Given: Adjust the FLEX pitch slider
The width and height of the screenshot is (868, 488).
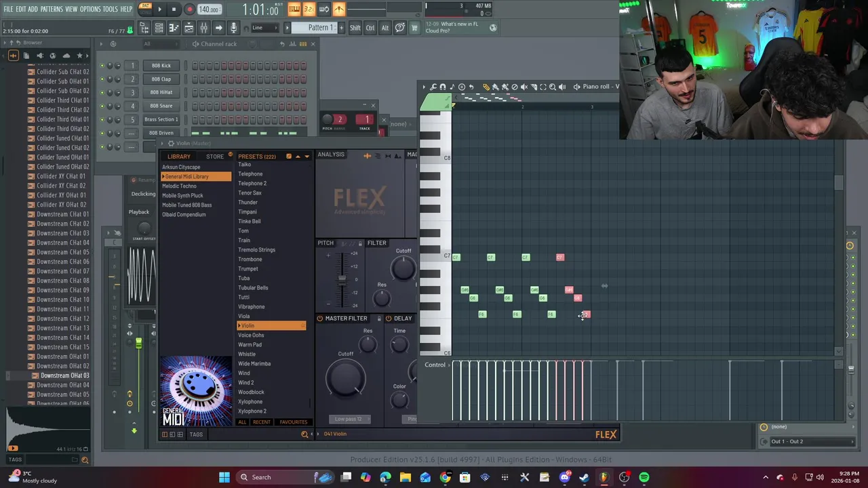Looking at the screenshot, I should (342, 279).
